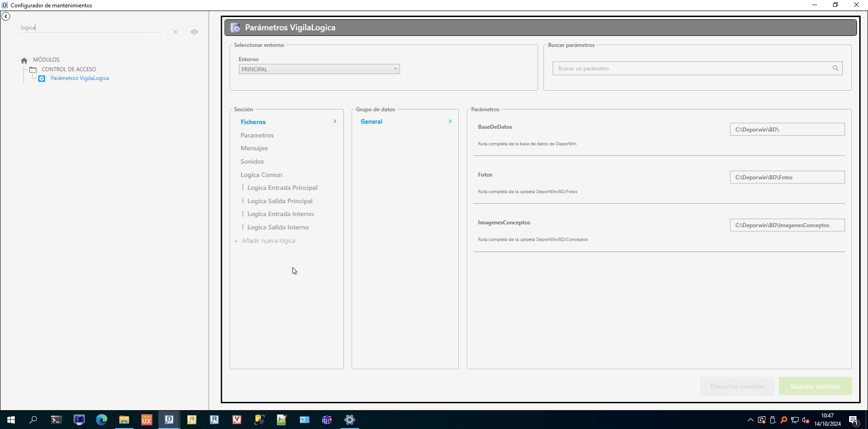Screen dimensions: 868x429
Task: Click the back arrow circle icon
Action: pos(6,17)
